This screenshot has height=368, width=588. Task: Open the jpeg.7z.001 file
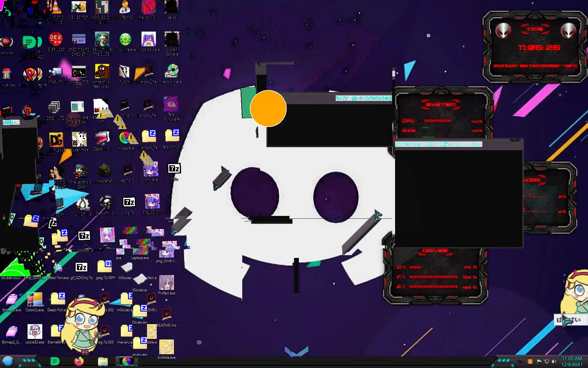pyautogui.click(x=104, y=267)
